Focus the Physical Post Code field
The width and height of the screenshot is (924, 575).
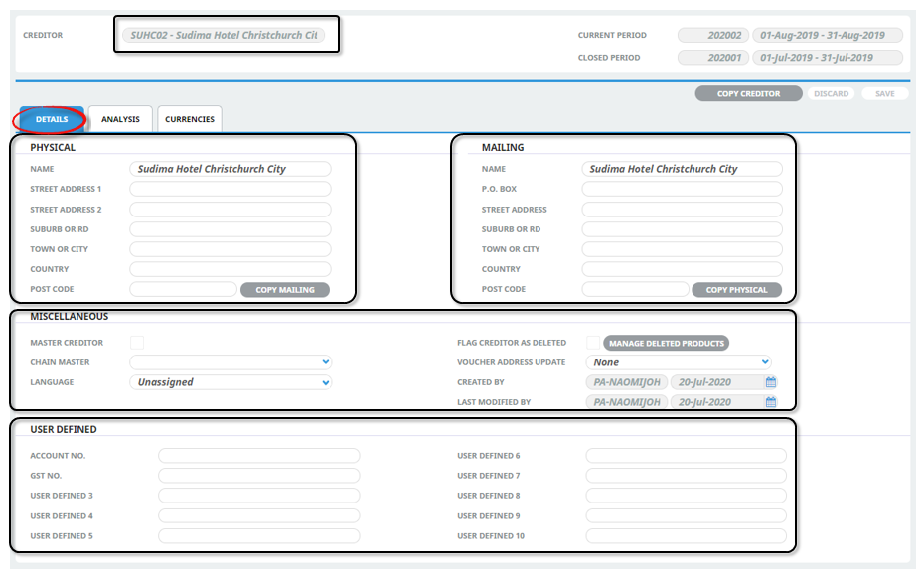coord(183,289)
